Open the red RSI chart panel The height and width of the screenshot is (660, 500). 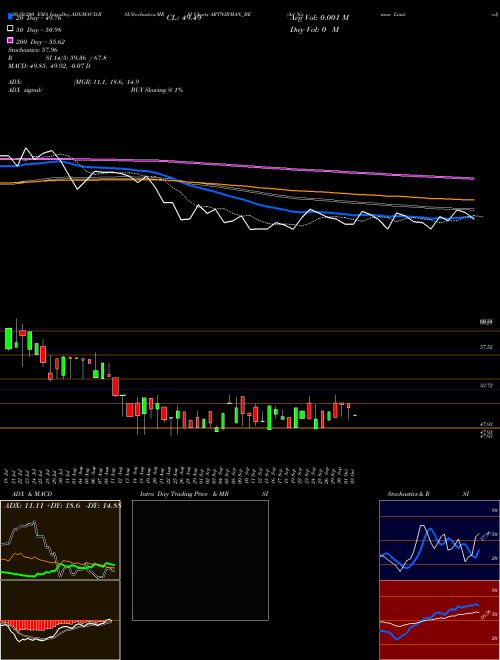439,620
